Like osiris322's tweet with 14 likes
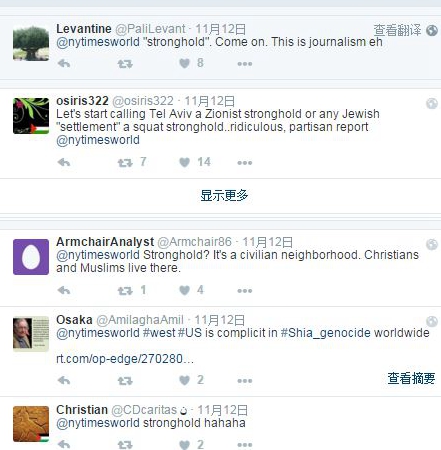The width and height of the screenshot is (441, 450). click(x=184, y=162)
